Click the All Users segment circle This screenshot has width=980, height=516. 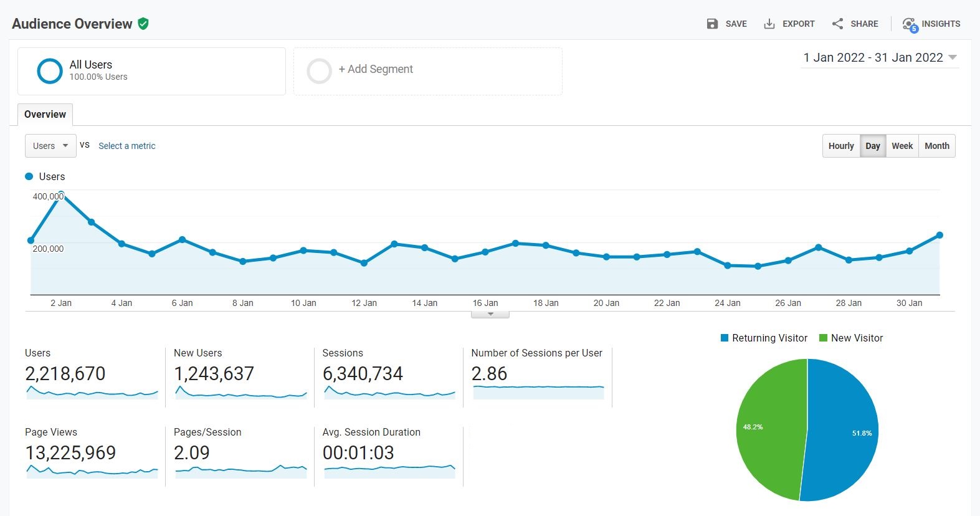tap(50, 71)
